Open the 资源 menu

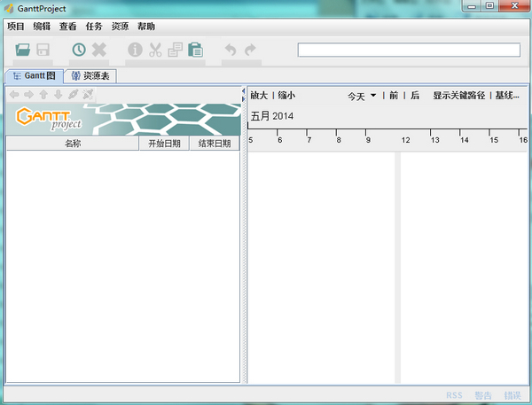pos(120,27)
